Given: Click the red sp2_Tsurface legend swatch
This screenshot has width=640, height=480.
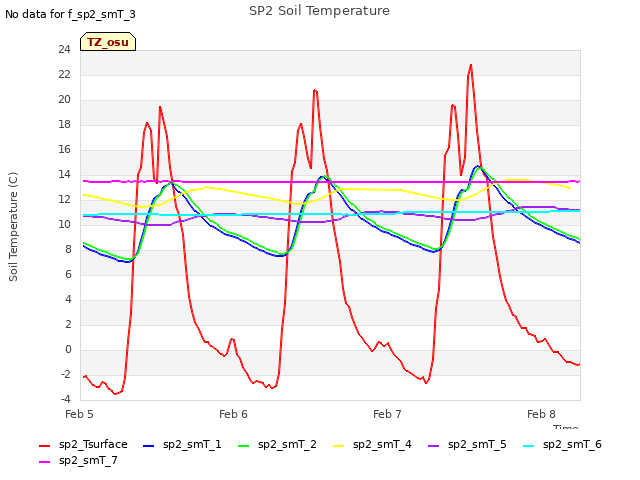Looking at the screenshot, I should (44, 446).
